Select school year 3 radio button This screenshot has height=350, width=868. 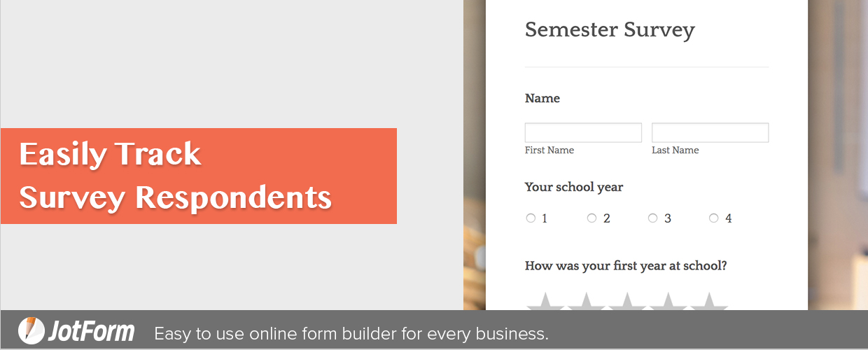click(x=652, y=218)
